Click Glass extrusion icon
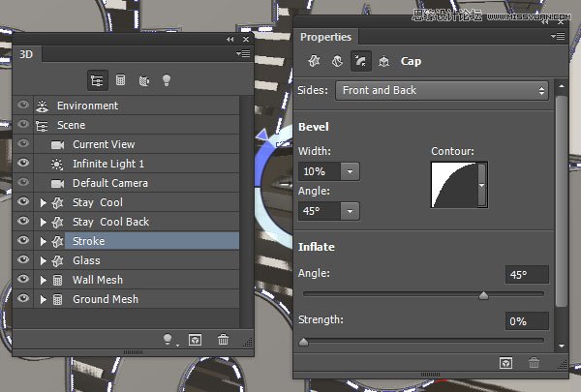Image resolution: width=581 pixels, height=392 pixels. coord(57,260)
